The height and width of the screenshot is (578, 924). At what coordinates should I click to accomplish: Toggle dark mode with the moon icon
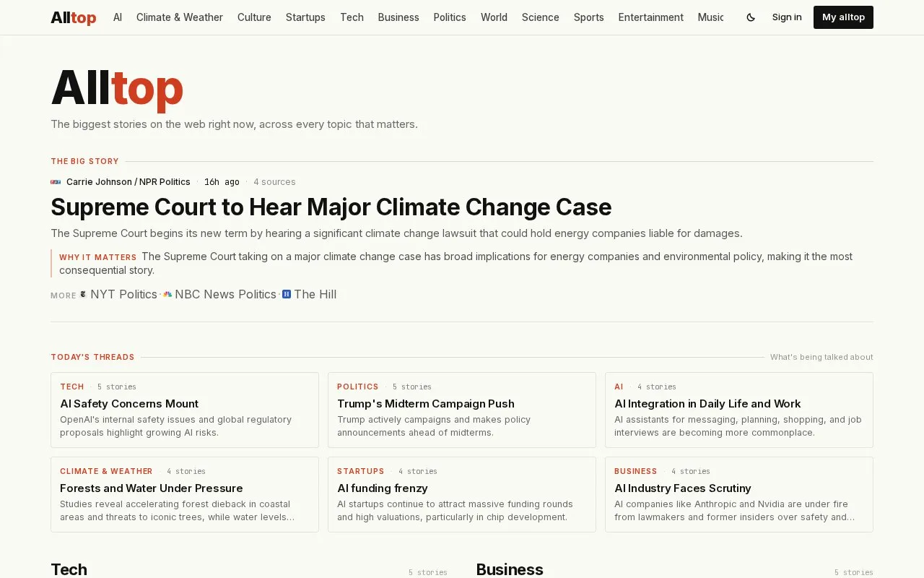click(751, 17)
